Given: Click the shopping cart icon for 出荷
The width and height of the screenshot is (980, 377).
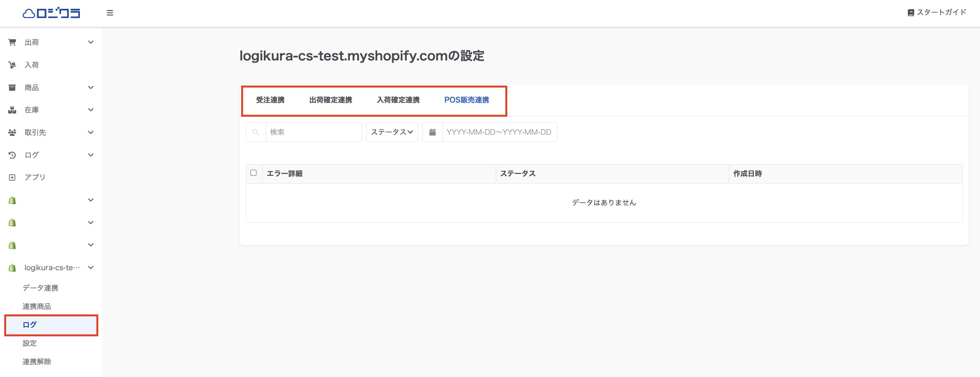Looking at the screenshot, I should [12, 42].
